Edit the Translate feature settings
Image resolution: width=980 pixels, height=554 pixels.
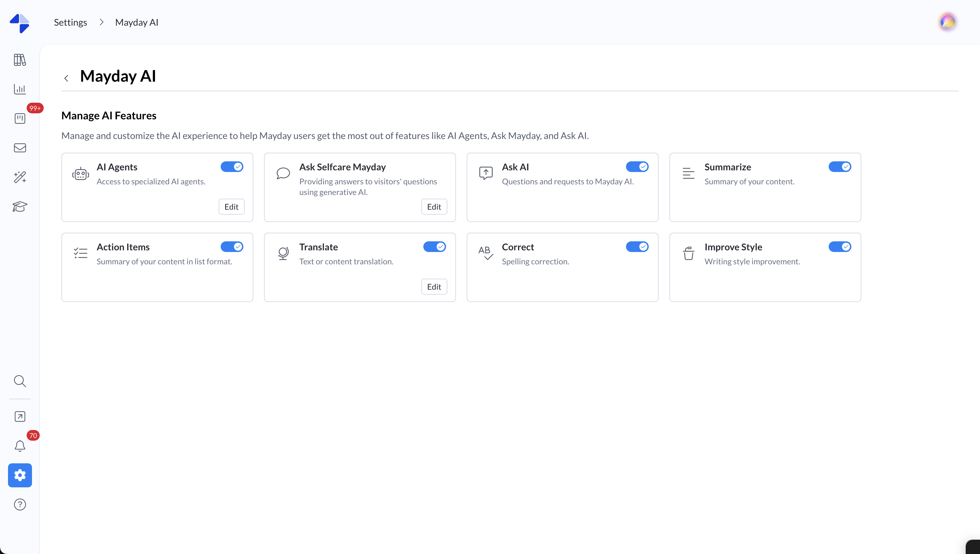[434, 287]
